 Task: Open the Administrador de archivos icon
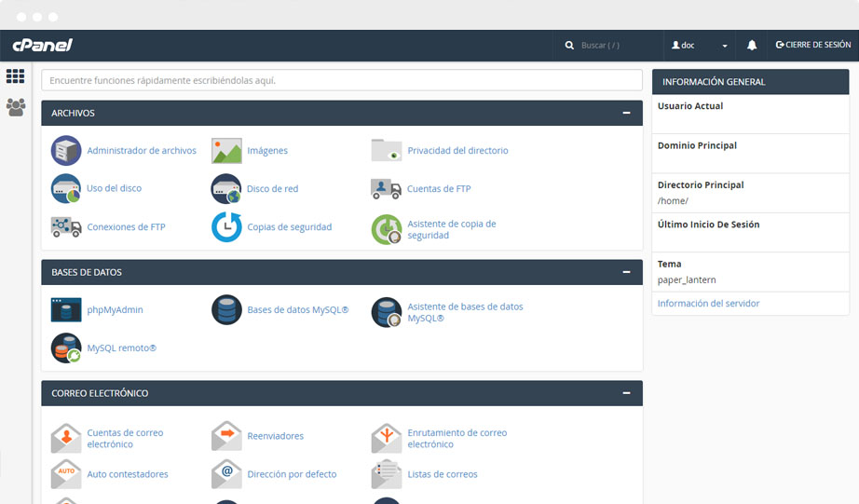pyautogui.click(x=66, y=151)
